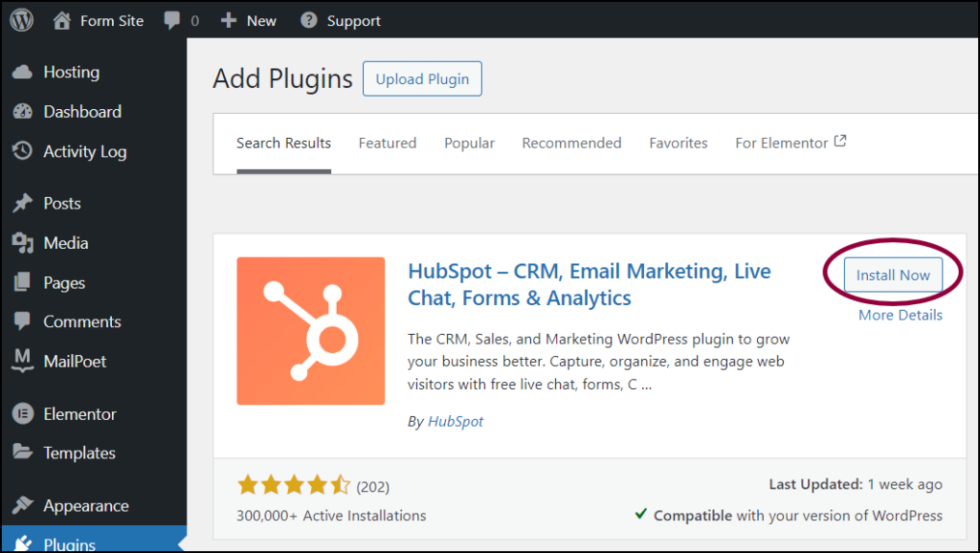The width and height of the screenshot is (980, 553).
Task: Click the Posts pushpin icon
Action: tap(23, 202)
